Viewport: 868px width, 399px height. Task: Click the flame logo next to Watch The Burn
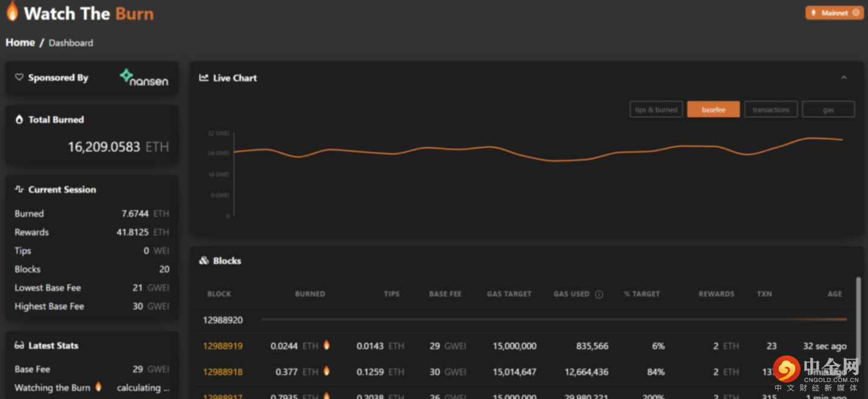click(12, 12)
